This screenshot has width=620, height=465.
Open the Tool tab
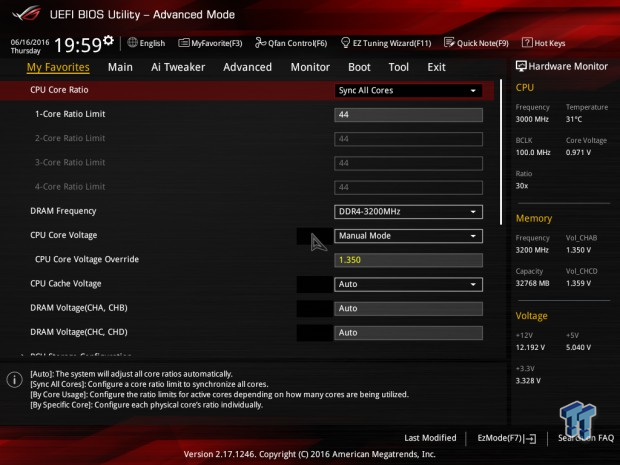399,67
